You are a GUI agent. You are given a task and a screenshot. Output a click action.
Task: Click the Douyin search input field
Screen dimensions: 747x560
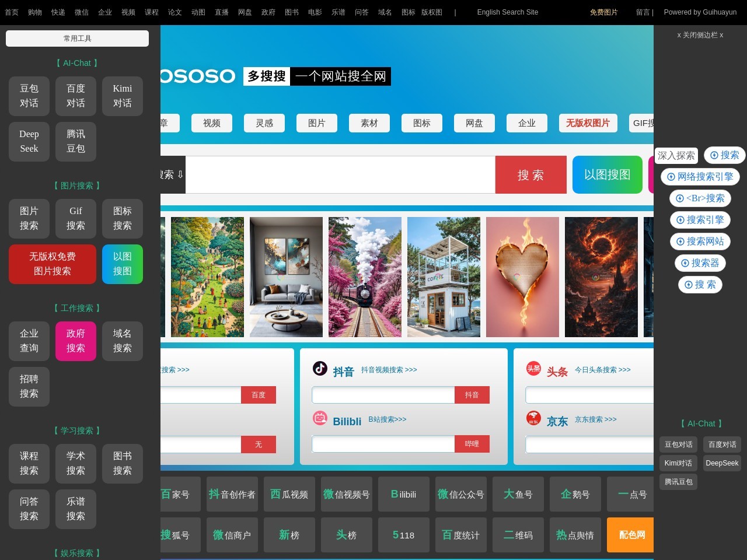coord(383,395)
